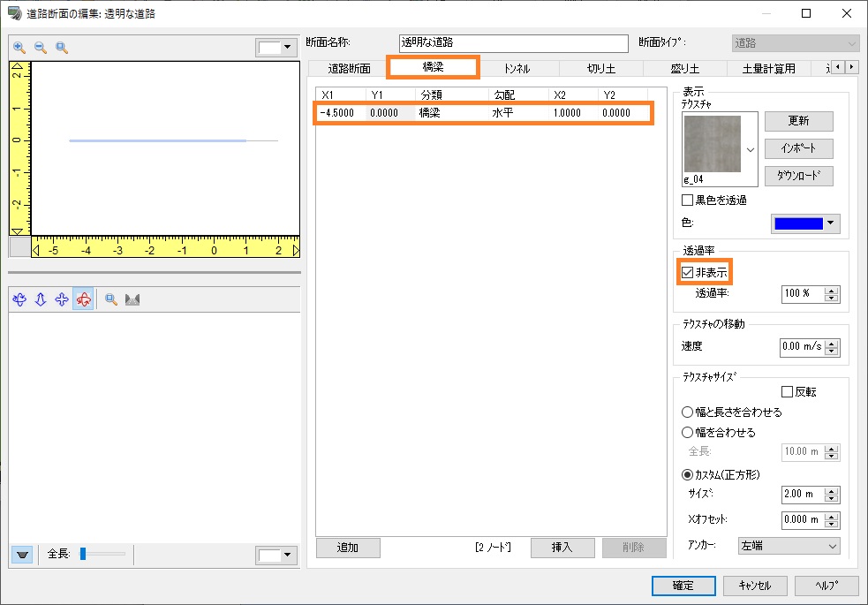Switch to the 橋梁 tab
The width and height of the screenshot is (868, 605).
(433, 67)
